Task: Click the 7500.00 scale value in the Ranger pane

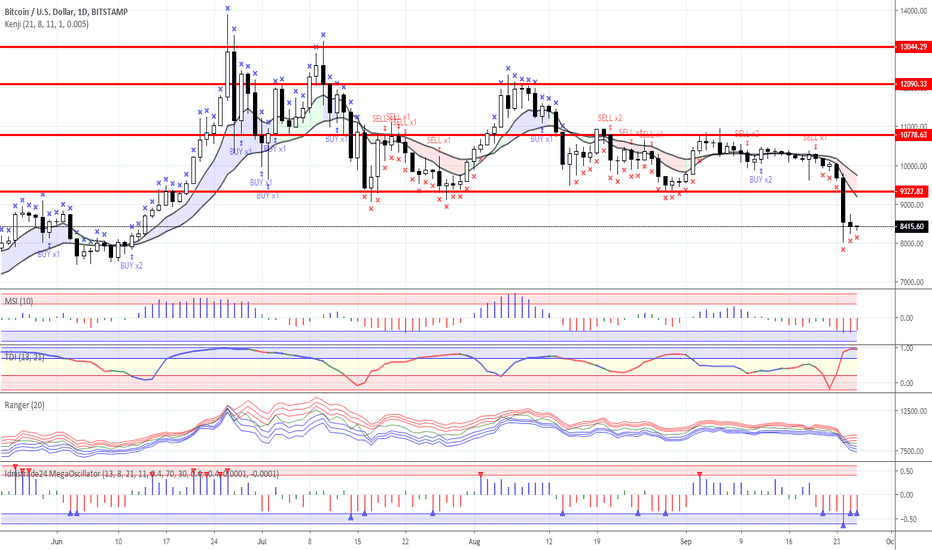Action: (x=914, y=451)
